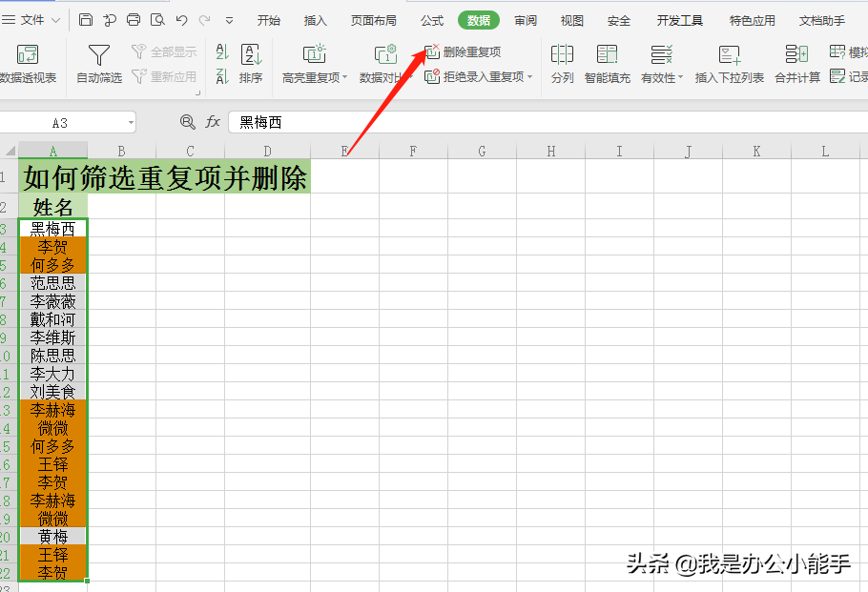Select cell containing 刘美食
Screen dimensions: 868x592
[53, 392]
